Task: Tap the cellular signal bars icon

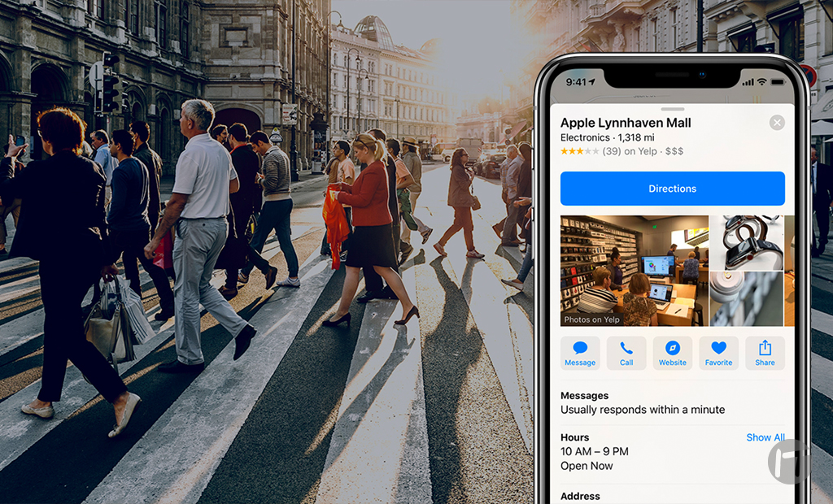Action: (748, 82)
